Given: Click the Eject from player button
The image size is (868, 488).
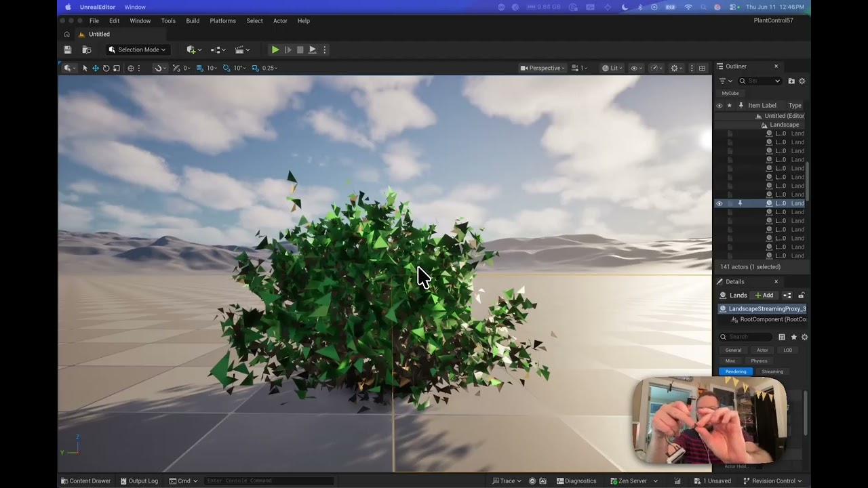Looking at the screenshot, I should (312, 49).
